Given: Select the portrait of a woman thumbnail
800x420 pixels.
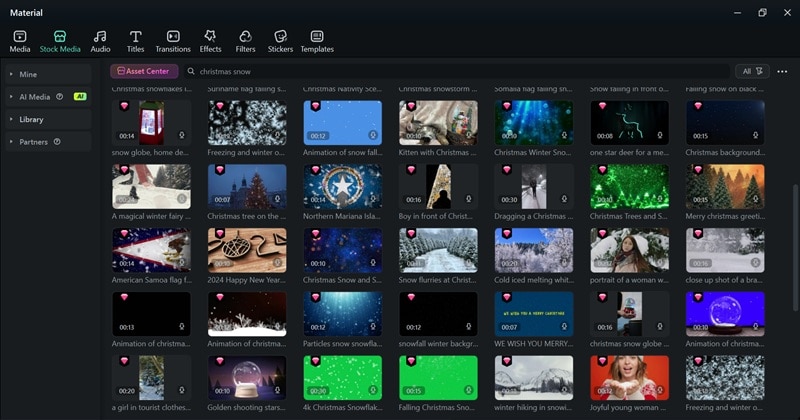Looking at the screenshot, I should 630,250.
